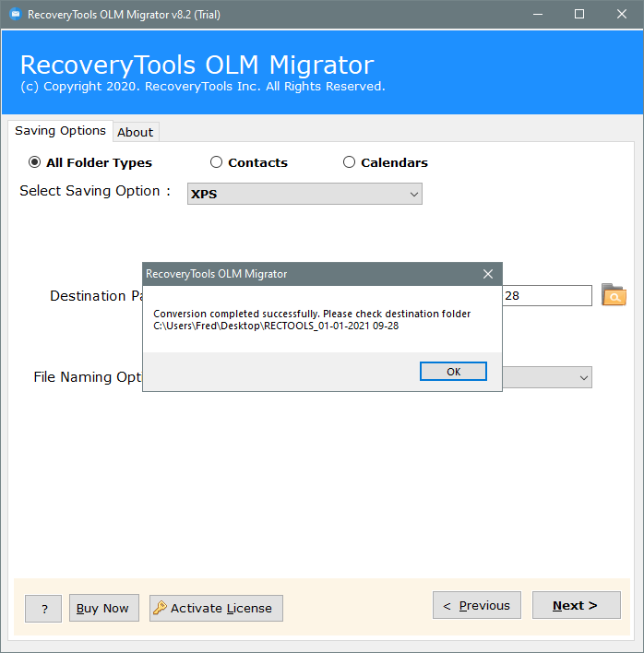Click the Buy Now button
Screen dimensions: 644x653
[103, 608]
